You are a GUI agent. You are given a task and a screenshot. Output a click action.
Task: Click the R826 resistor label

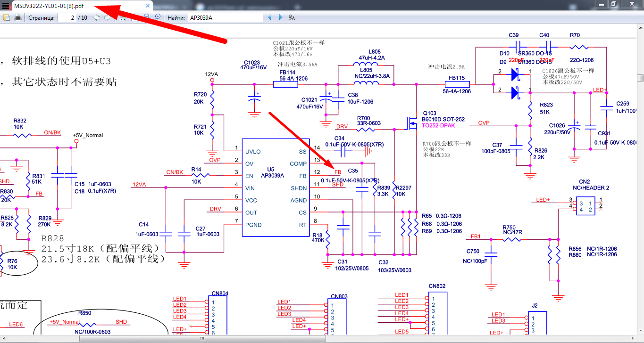[541, 151]
